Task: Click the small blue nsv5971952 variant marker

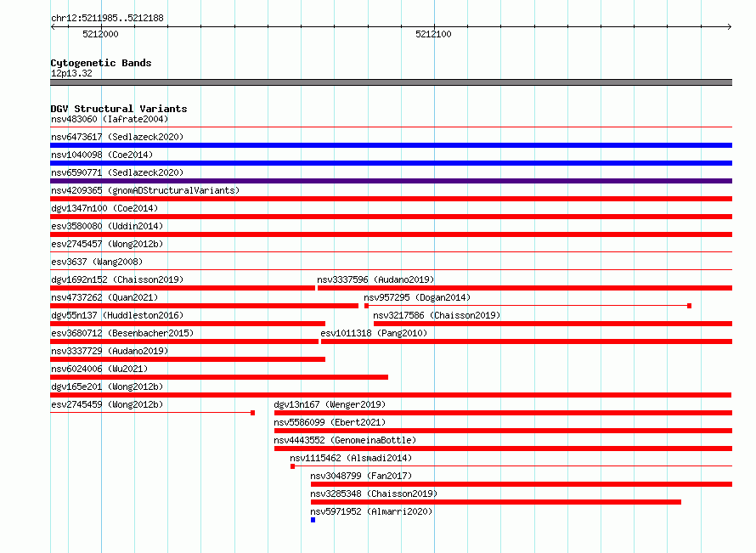Action: point(313,520)
